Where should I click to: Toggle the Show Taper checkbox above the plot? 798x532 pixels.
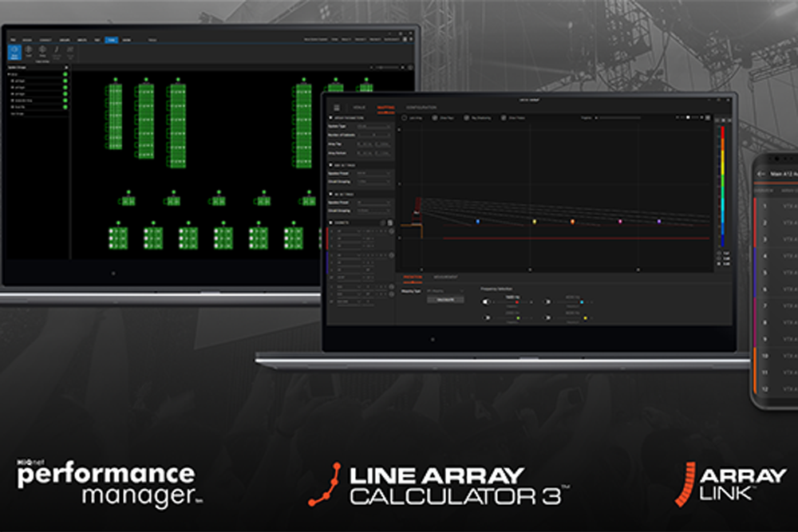(x=504, y=118)
